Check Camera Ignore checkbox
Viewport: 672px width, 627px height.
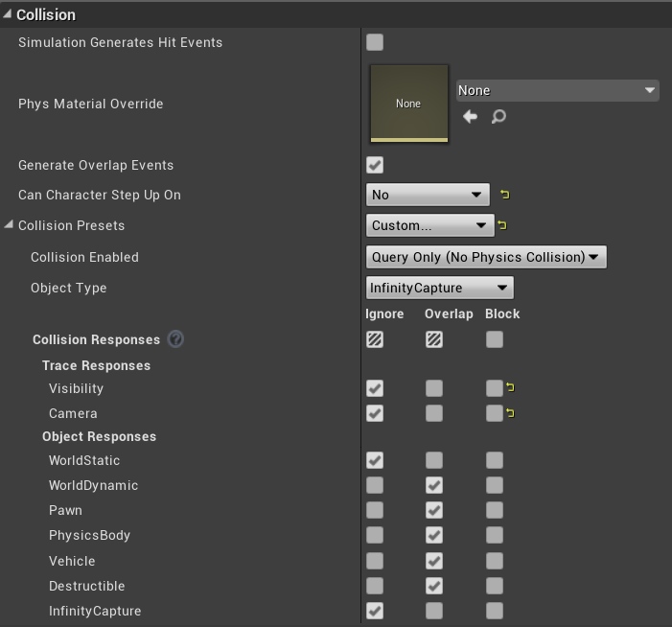pyautogui.click(x=375, y=413)
